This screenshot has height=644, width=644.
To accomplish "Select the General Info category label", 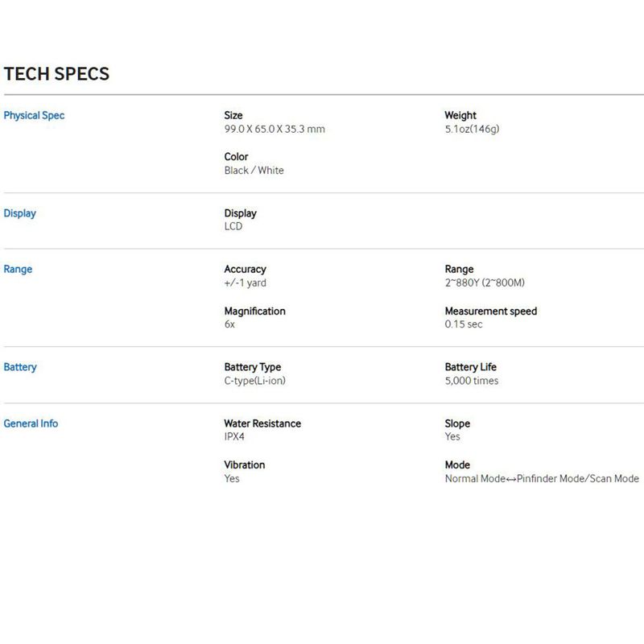I will (31, 423).
